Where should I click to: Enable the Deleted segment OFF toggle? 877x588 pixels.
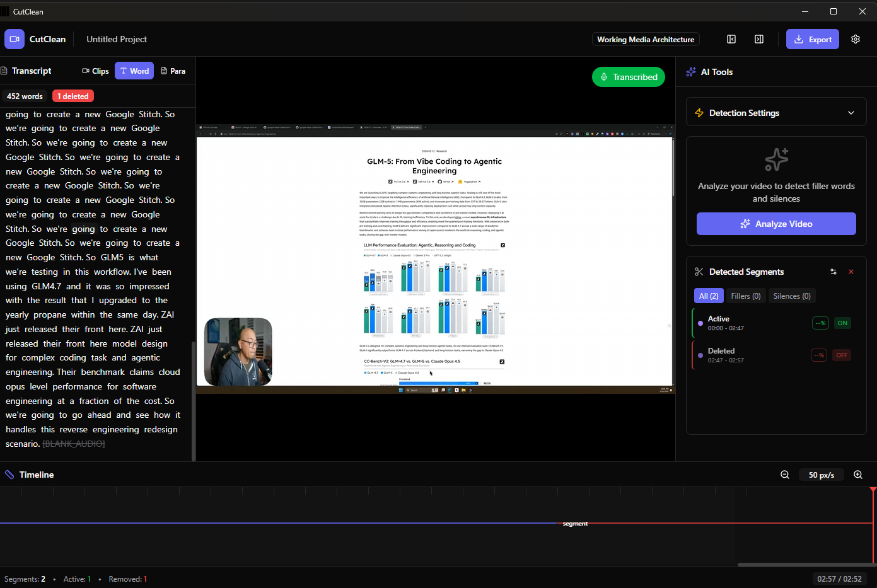(842, 355)
